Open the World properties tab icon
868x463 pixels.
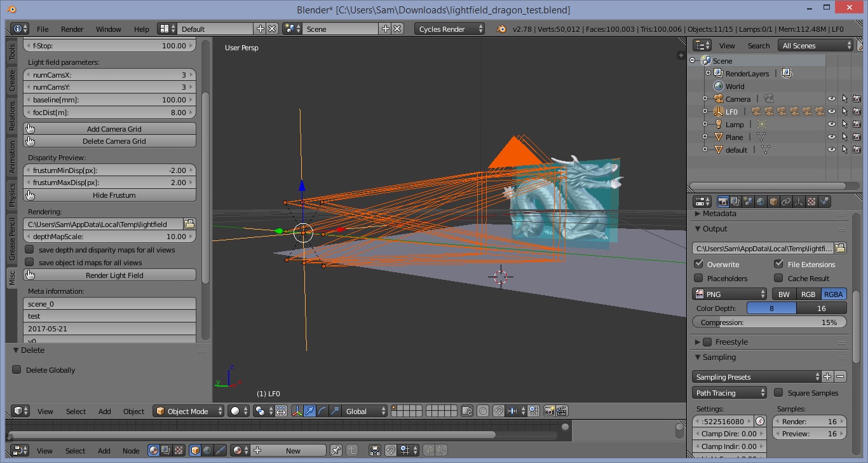(x=761, y=202)
